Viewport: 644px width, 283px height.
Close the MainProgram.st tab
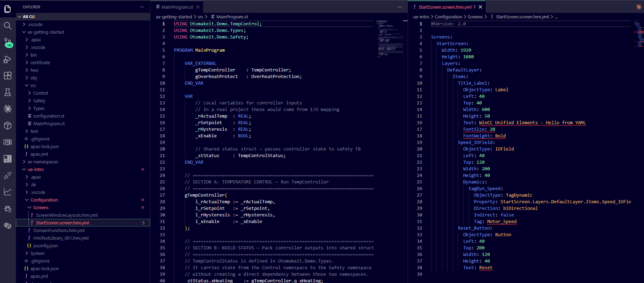tap(198, 7)
